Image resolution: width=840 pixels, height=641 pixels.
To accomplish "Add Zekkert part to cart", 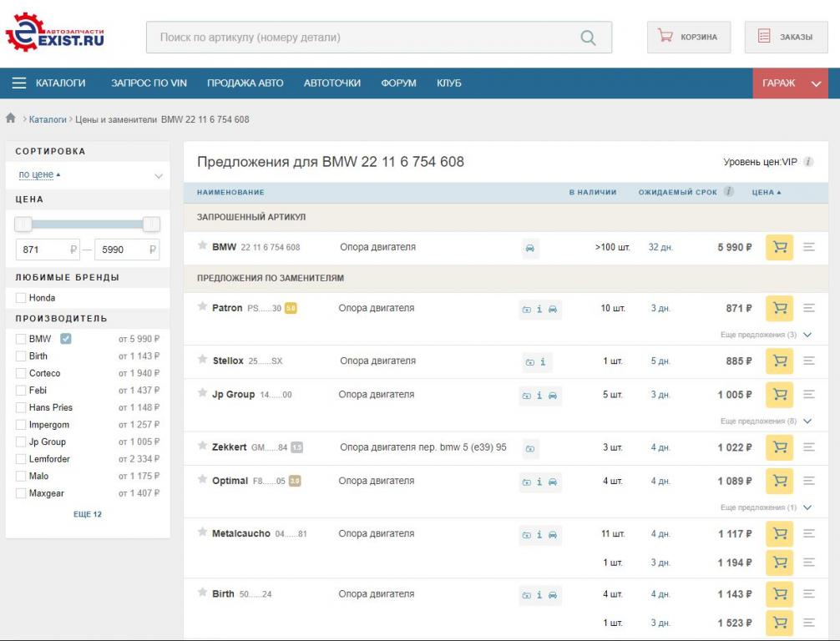I will (x=779, y=447).
